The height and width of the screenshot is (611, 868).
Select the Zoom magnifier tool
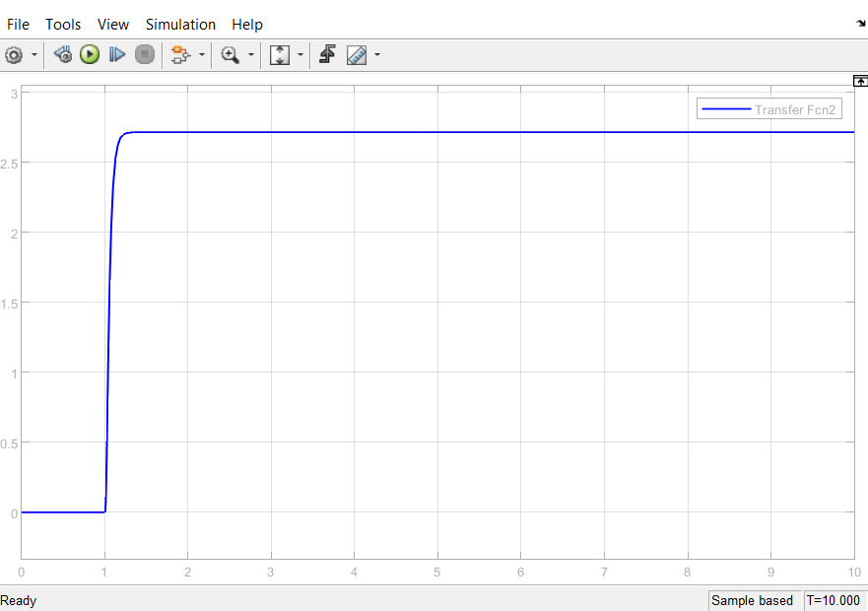point(230,55)
